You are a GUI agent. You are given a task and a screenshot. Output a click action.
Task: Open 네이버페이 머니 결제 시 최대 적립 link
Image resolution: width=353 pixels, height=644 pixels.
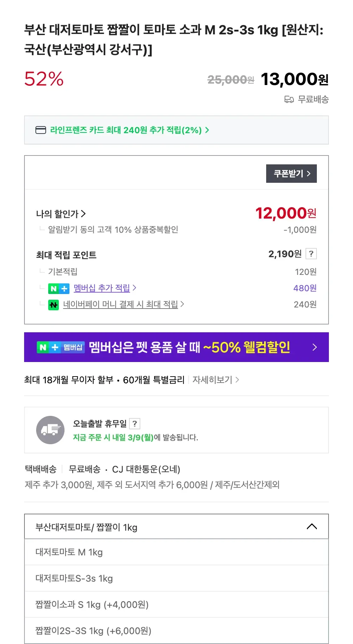coord(121,304)
